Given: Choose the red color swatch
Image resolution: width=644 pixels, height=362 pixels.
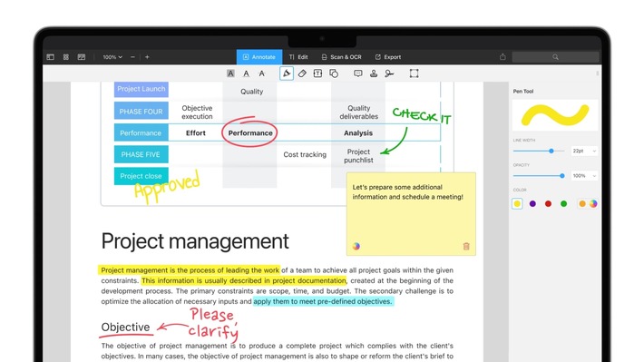Looking at the screenshot, I should coord(548,203).
